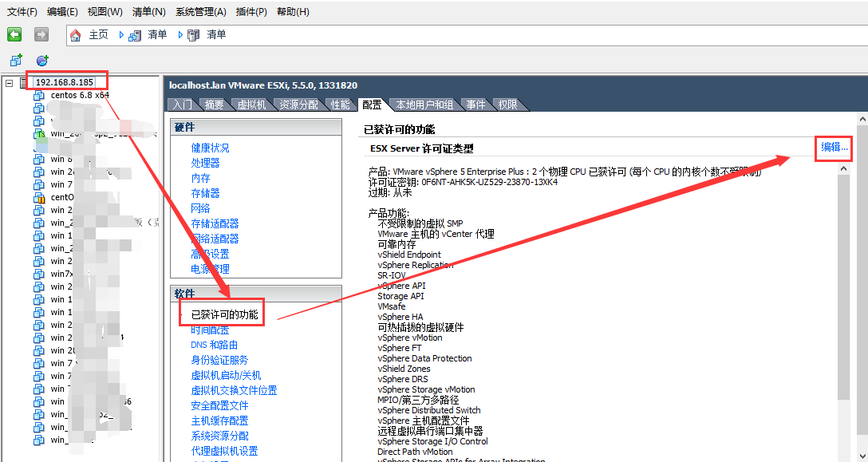The image size is (868, 462).
Task: Open the 存储器 hardware link
Action: [205, 193]
